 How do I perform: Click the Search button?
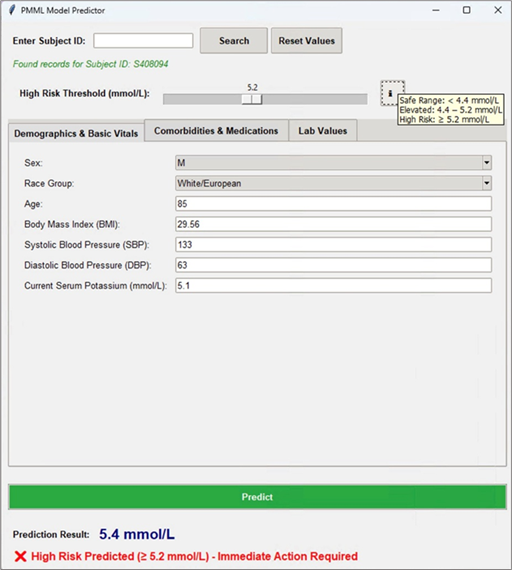(x=234, y=41)
